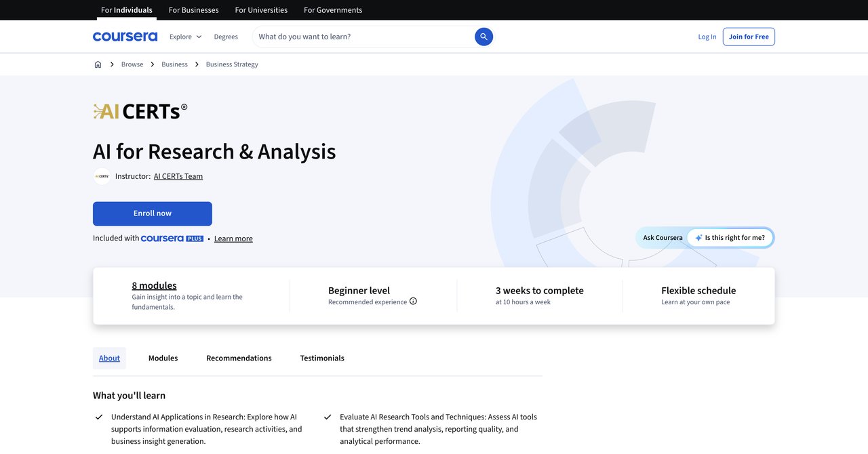Click the 'What you'll learn' heading
The width and height of the screenshot is (868, 454).
pos(129,395)
